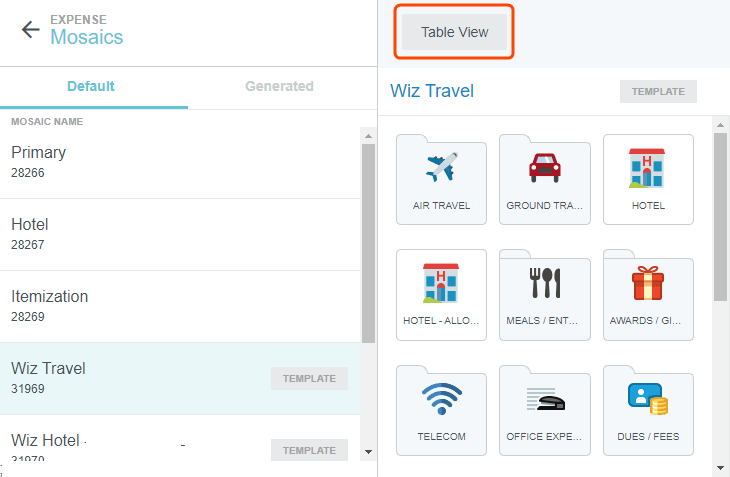Viewport: 730px width, 477px height.
Task: Open the Ground Transport car tile
Action: click(544, 178)
